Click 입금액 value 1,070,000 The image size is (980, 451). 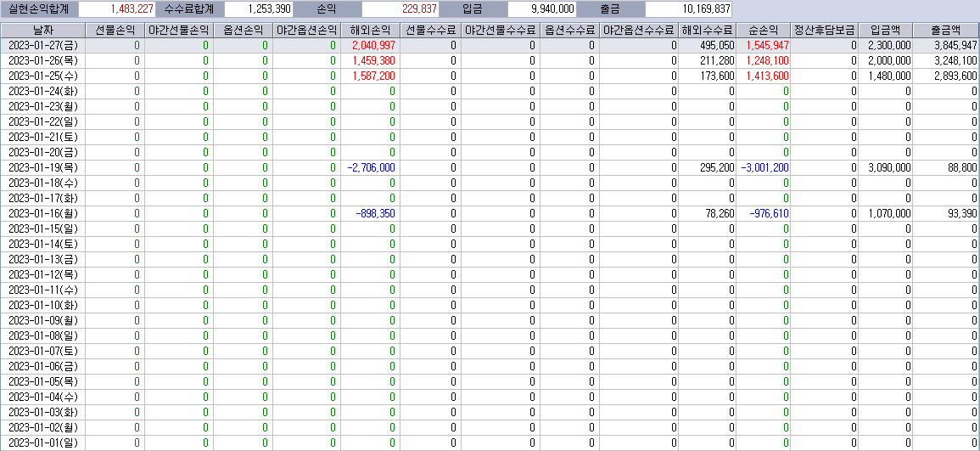tap(889, 213)
